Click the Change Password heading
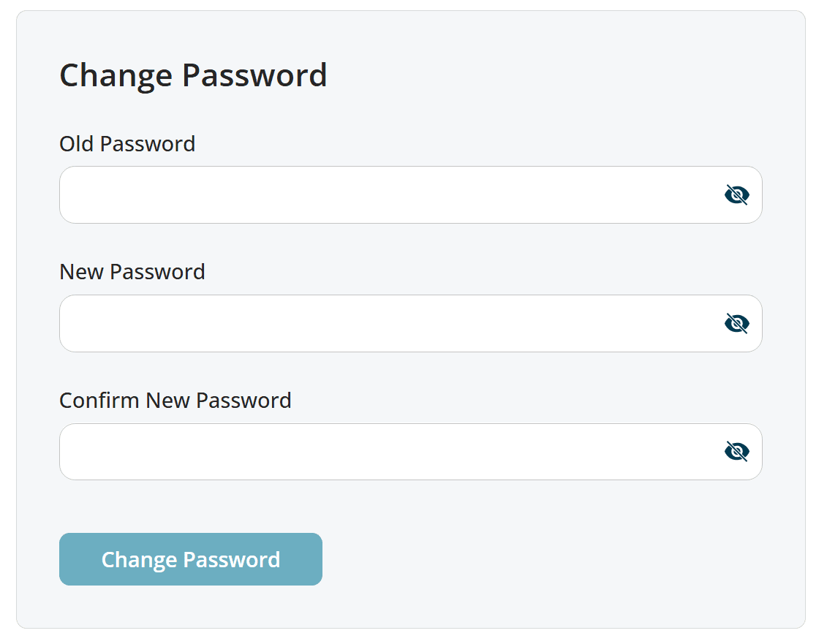Screen dimensions: 827x644 click(193, 75)
